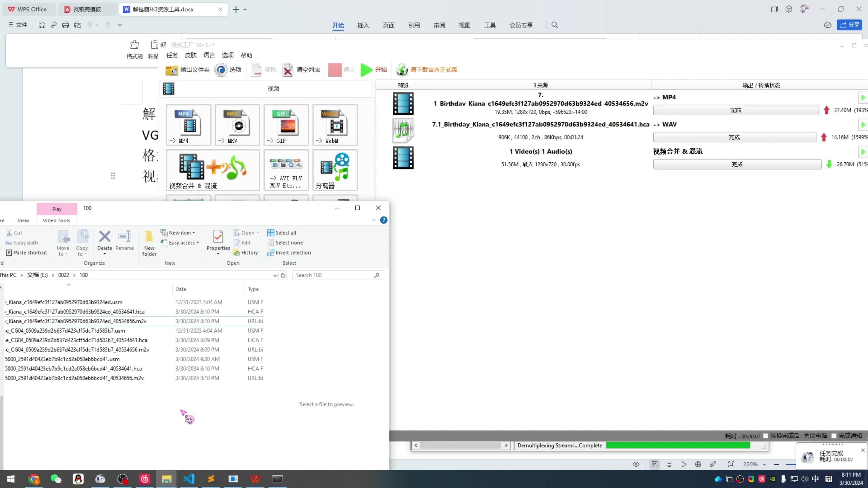Click the 分享 share button
Image resolution: width=868 pixels, height=488 pixels.
849,25
